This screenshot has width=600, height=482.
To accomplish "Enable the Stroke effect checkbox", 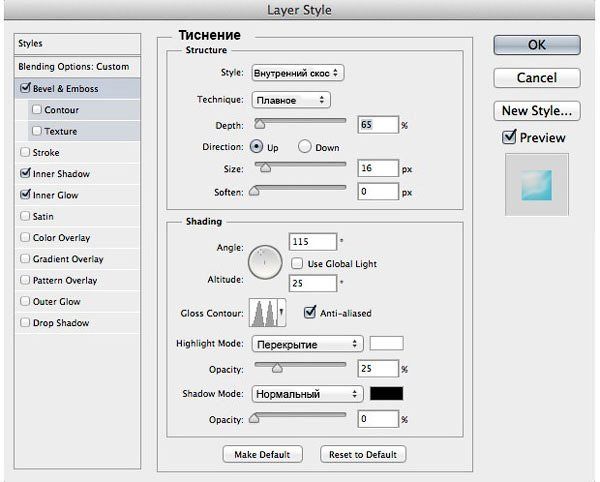I will click(x=24, y=153).
